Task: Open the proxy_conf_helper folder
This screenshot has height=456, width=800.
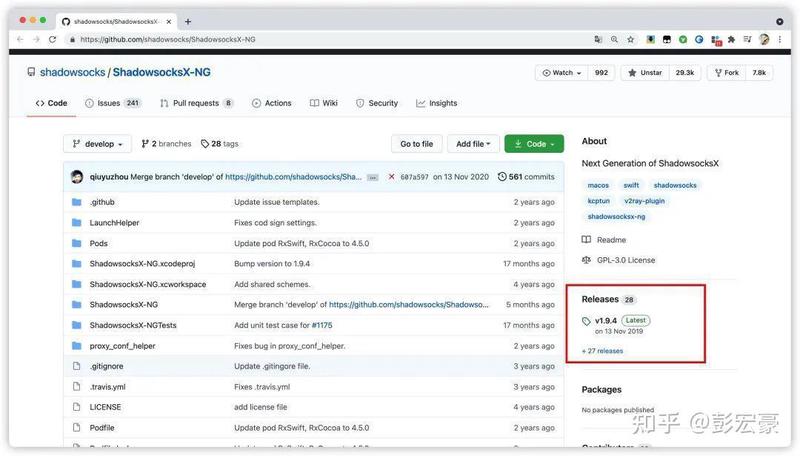Action: [122, 346]
